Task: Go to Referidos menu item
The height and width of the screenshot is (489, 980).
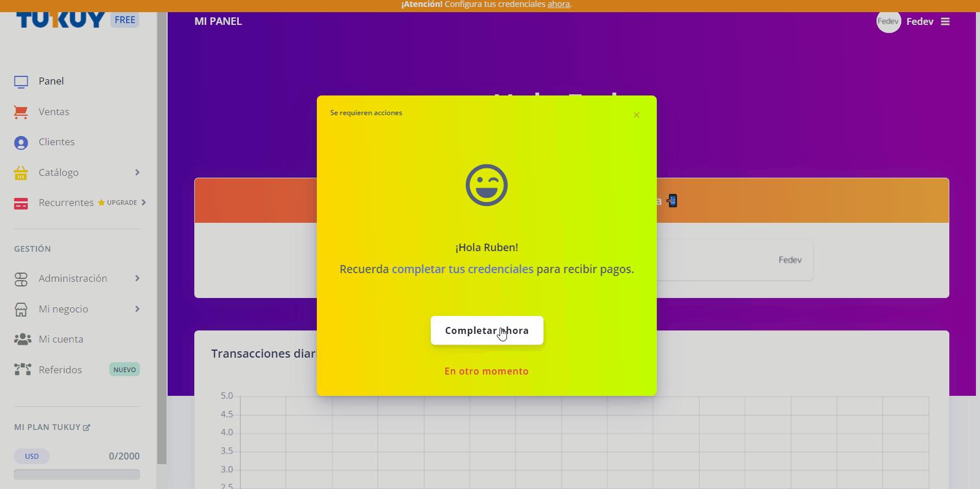Action: tap(60, 370)
